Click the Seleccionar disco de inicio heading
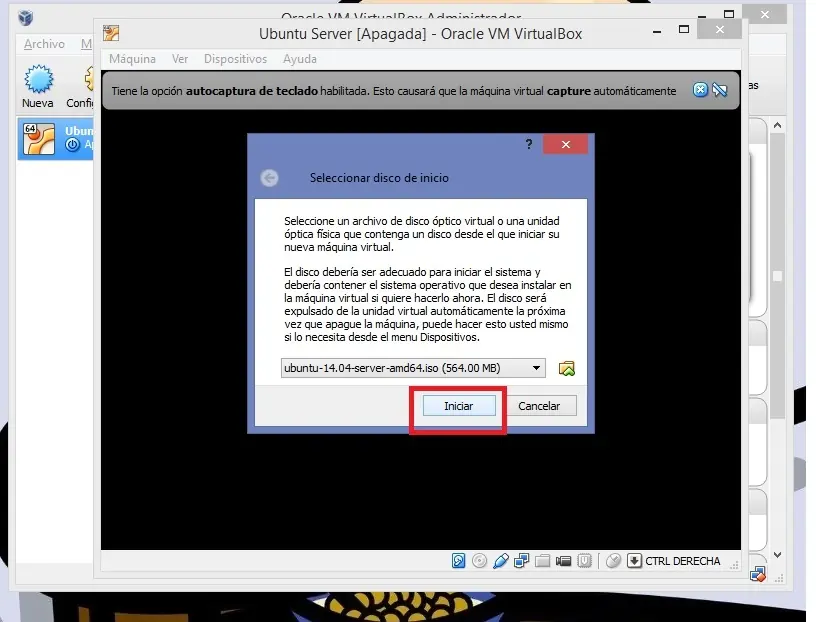 click(x=379, y=178)
